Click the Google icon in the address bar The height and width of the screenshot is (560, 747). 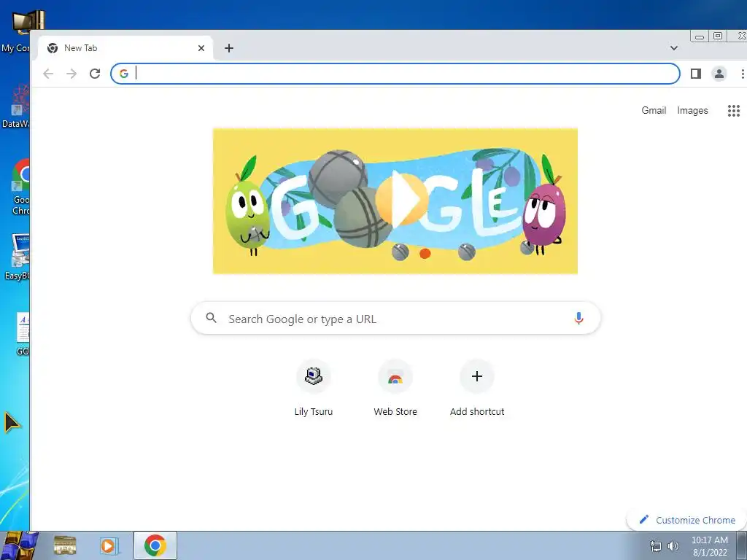tap(124, 74)
